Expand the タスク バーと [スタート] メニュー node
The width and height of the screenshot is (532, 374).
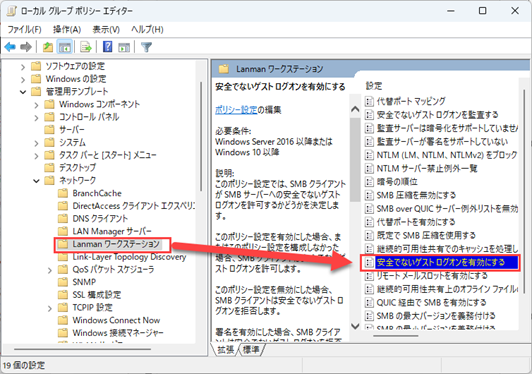tap(36, 155)
